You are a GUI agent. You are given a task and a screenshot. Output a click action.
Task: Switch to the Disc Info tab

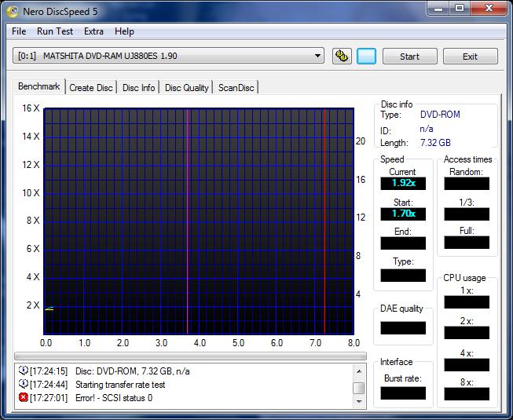pyautogui.click(x=139, y=88)
